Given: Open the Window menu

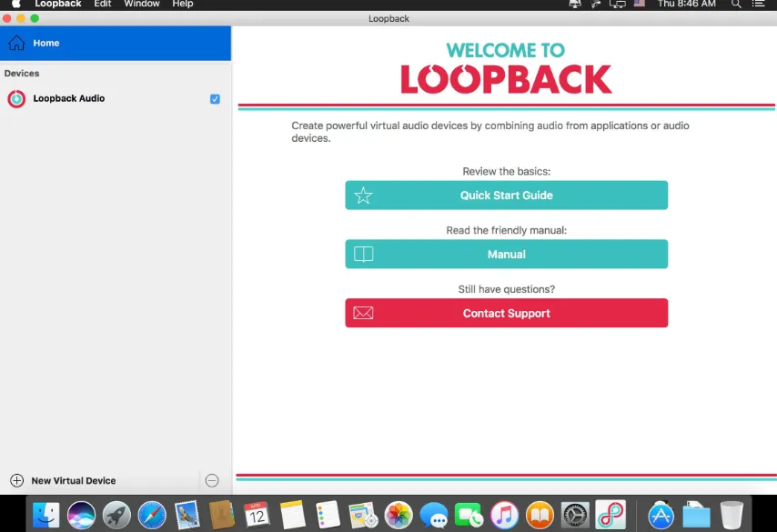Looking at the screenshot, I should point(142,4).
